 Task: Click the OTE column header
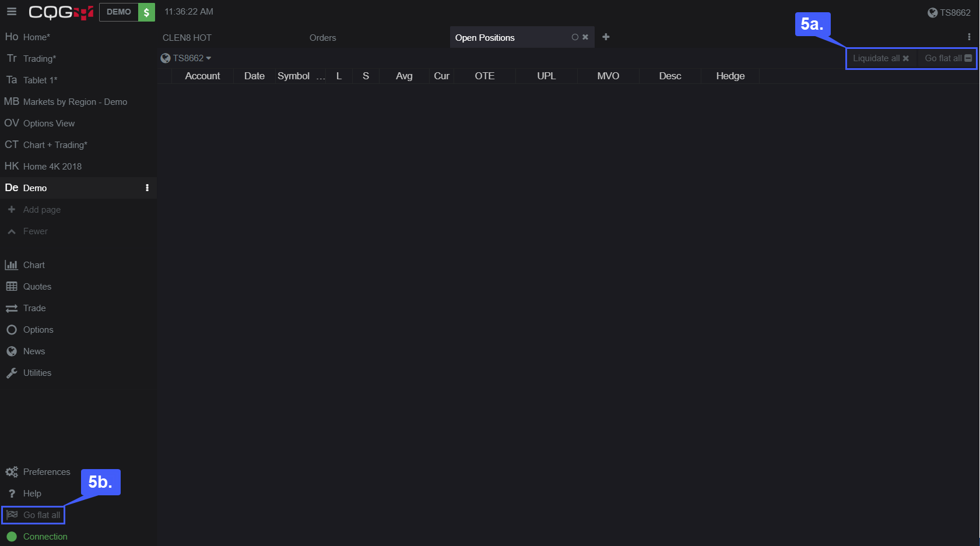pyautogui.click(x=485, y=76)
